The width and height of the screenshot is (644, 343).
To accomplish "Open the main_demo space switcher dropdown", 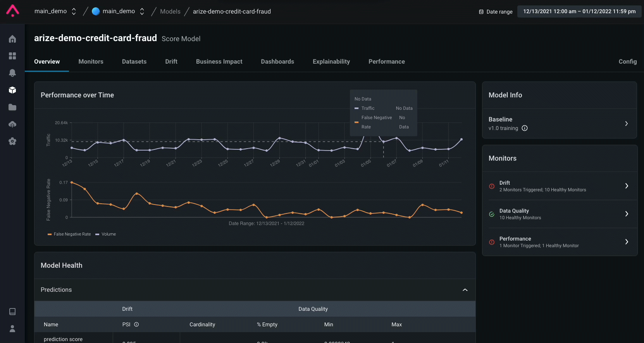I will pos(118,11).
